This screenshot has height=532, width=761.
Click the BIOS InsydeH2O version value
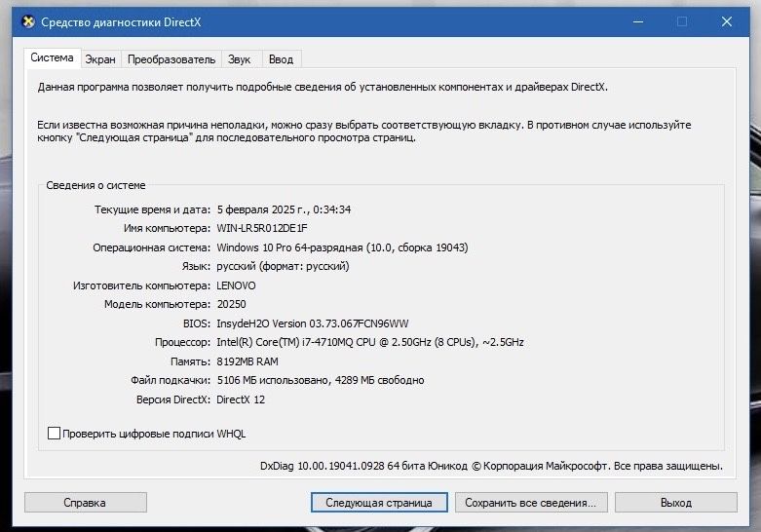tap(312, 323)
